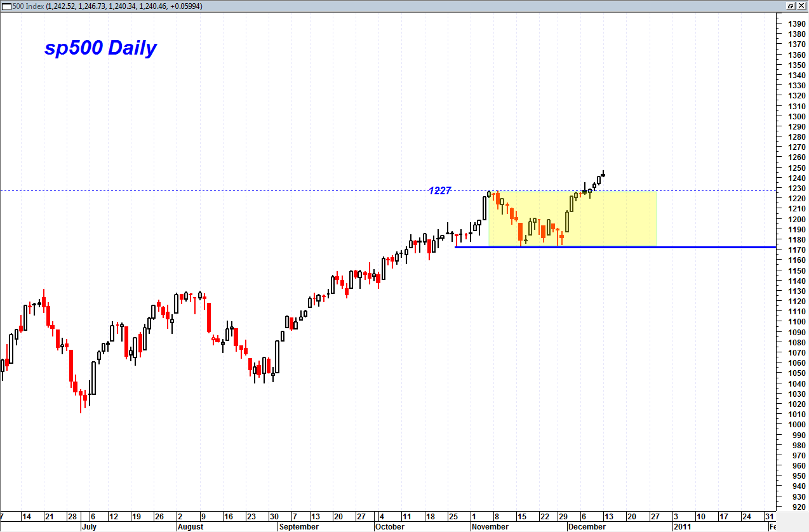Click the October month label on time axis
Screen dimensions: 809x532
[x=389, y=526]
